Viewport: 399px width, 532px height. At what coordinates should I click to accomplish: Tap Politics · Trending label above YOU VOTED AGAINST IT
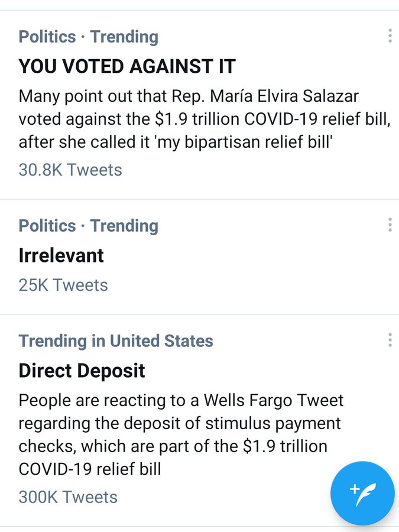[x=89, y=37]
